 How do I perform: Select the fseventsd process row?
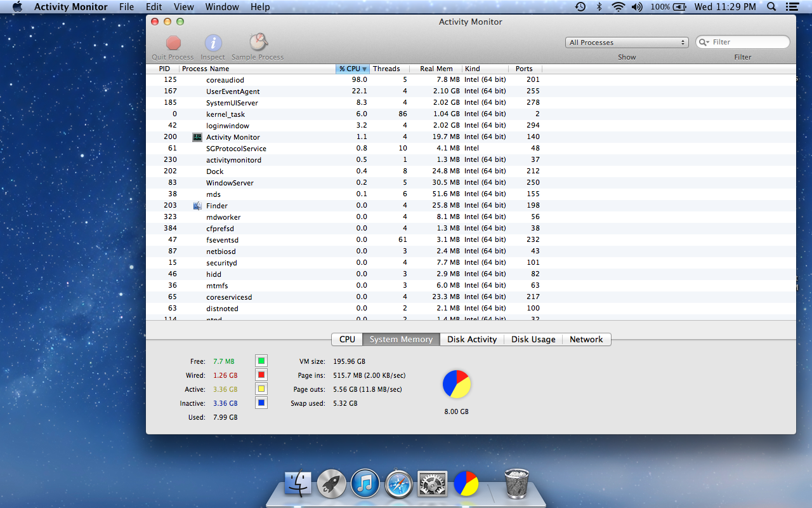point(471,240)
